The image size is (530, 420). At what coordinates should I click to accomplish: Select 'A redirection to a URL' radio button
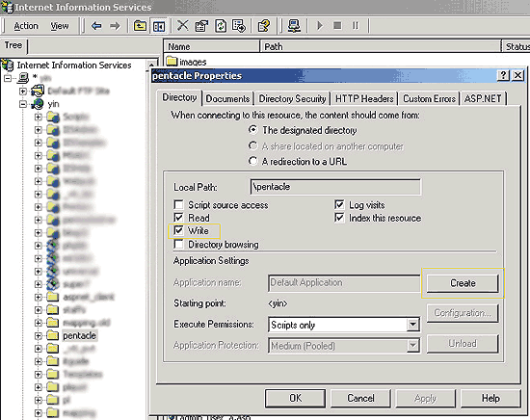click(252, 161)
